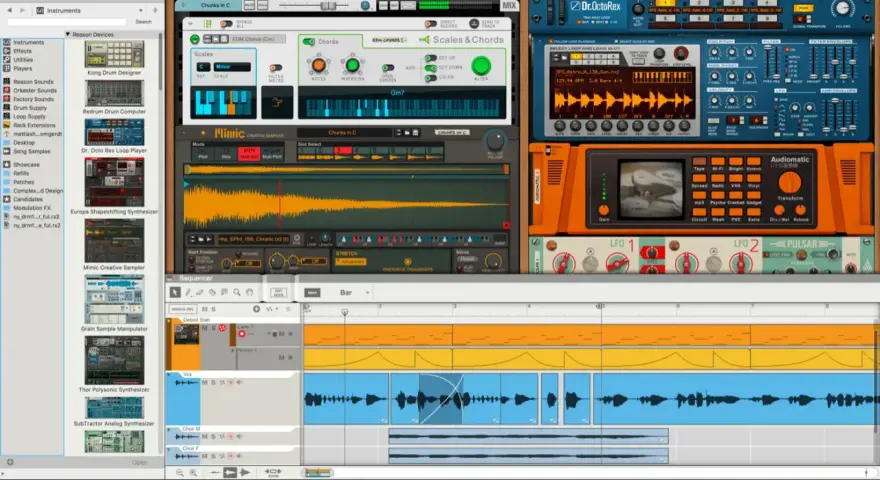Click the browser back arrow
Viewport: 880px width, 480px height.
(10, 10)
